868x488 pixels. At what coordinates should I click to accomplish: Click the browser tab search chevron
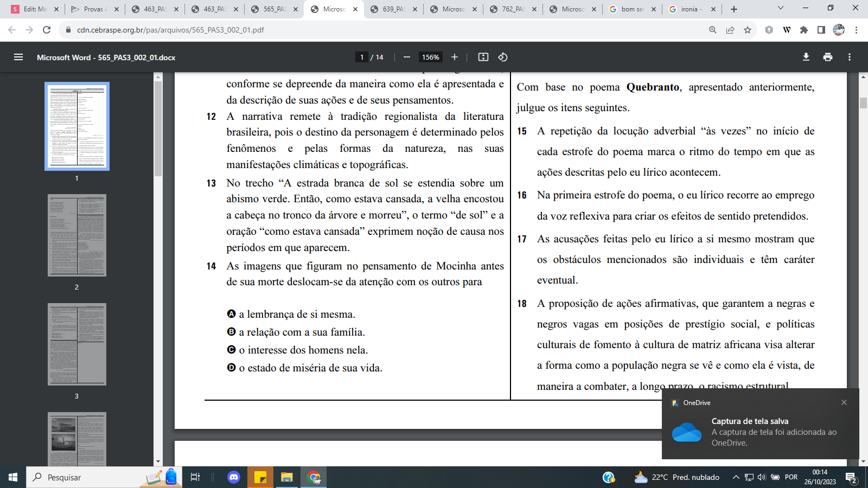pyautogui.click(x=781, y=8)
